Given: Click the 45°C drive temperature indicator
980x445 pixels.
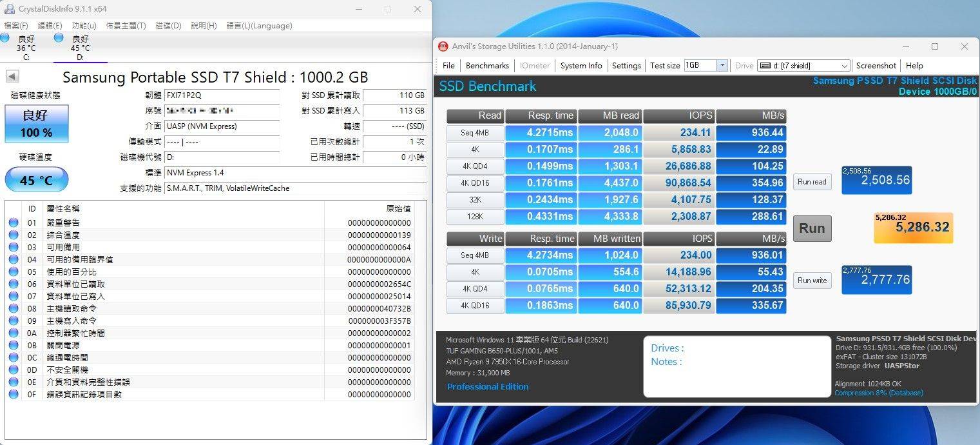Looking at the screenshot, I should pyautogui.click(x=36, y=179).
